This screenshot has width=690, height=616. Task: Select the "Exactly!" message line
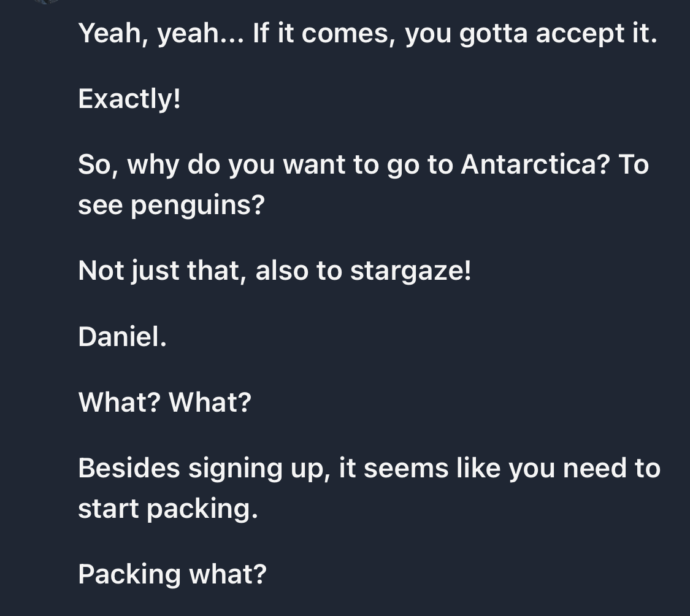pos(129,99)
